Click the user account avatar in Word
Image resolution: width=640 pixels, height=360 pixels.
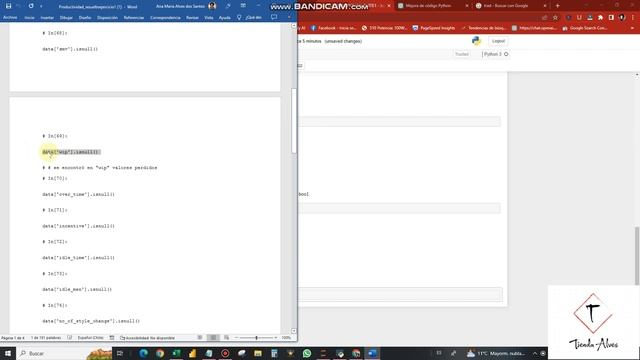point(212,6)
